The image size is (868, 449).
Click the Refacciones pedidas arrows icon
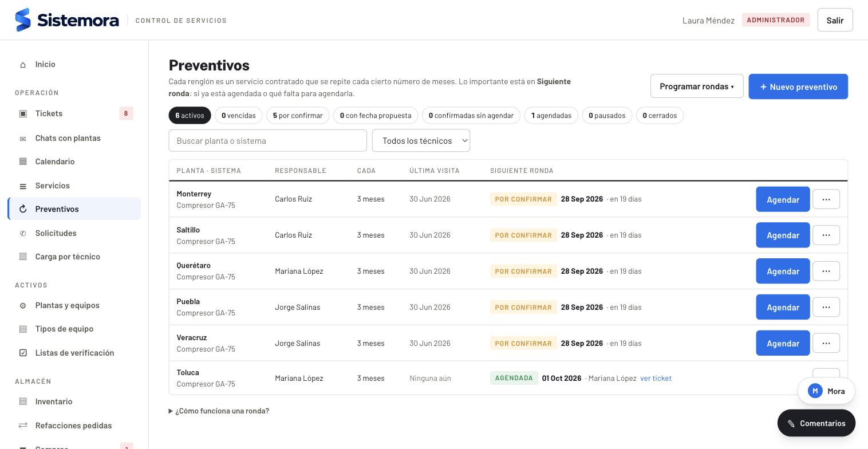[23, 426]
